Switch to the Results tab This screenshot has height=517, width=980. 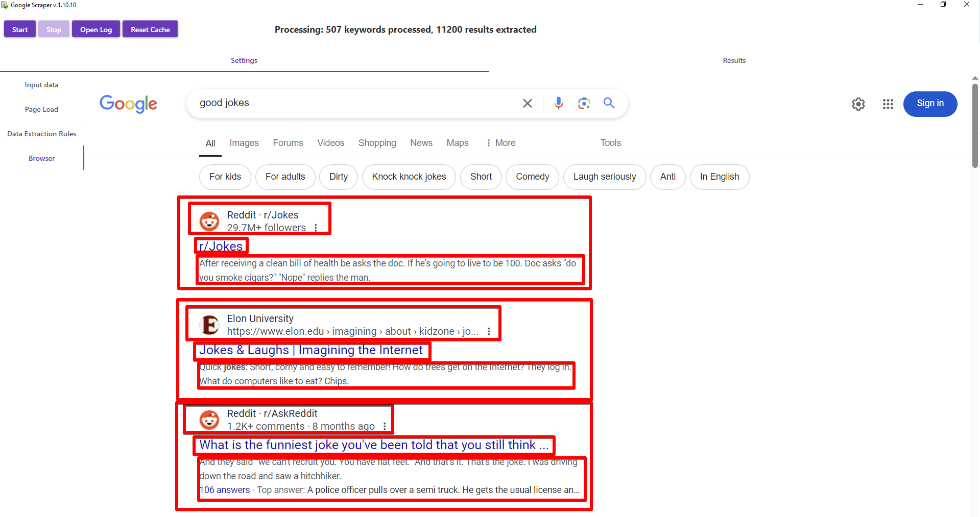(734, 60)
